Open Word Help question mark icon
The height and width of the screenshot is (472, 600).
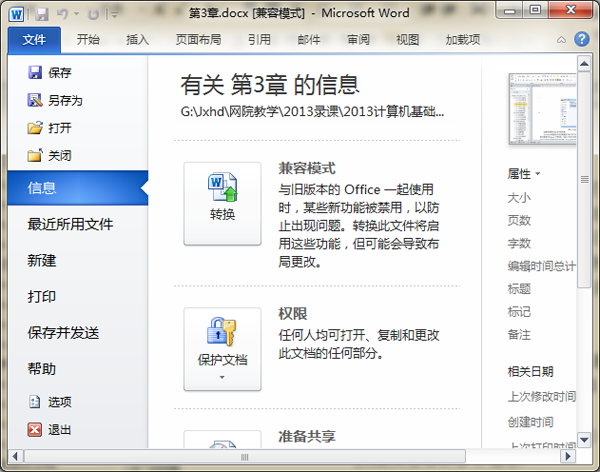[x=582, y=39]
